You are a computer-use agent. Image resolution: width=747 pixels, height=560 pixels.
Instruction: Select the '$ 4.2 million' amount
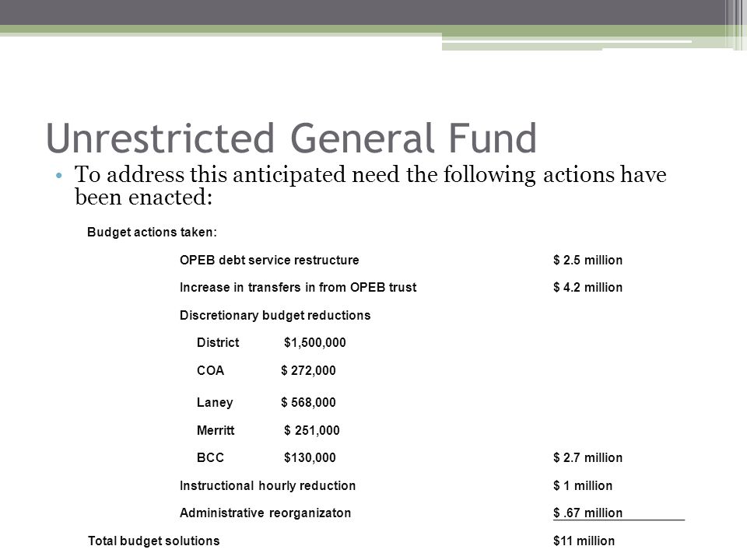pyautogui.click(x=588, y=287)
